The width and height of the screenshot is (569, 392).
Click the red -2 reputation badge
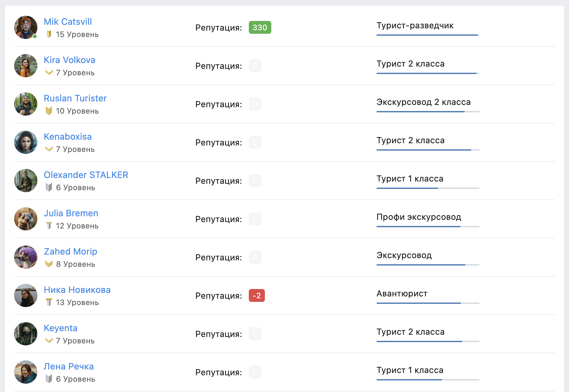click(x=257, y=295)
